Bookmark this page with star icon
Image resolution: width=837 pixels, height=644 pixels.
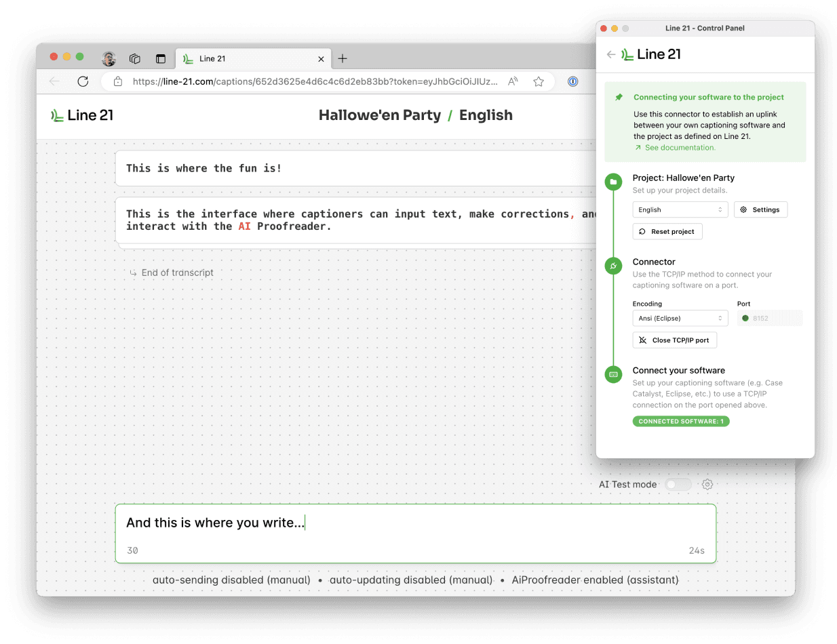click(539, 81)
